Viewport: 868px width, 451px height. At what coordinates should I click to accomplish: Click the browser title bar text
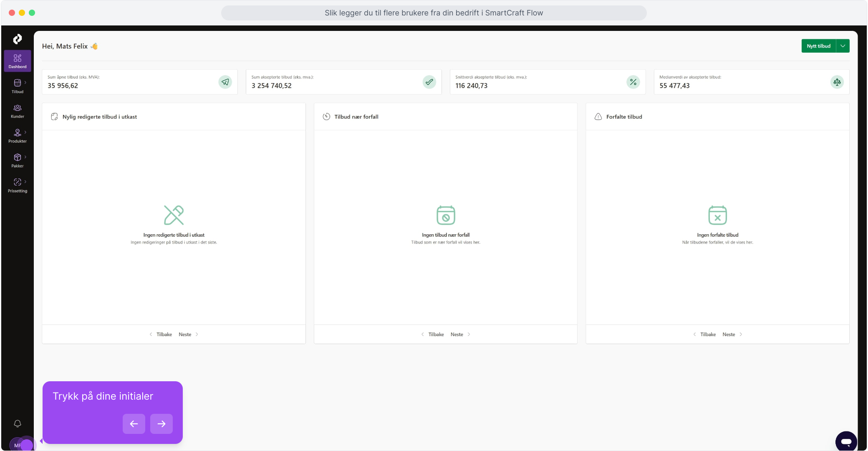(x=434, y=13)
